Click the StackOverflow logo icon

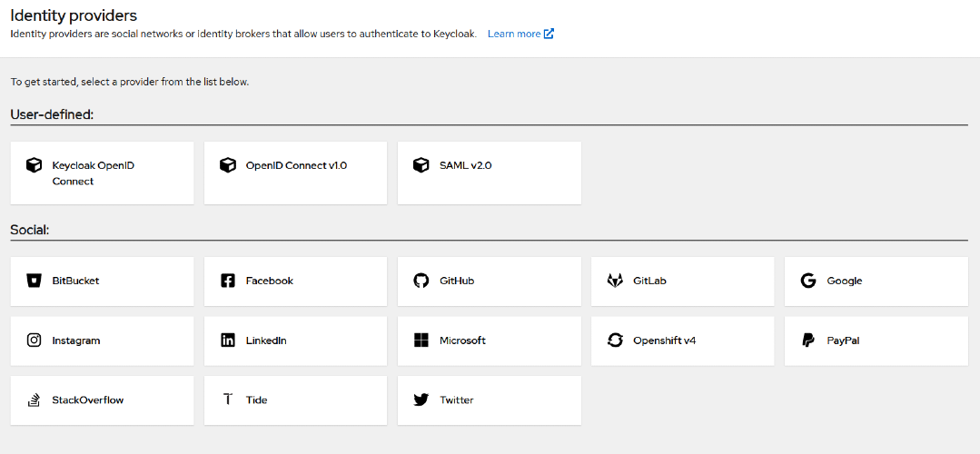click(x=34, y=400)
